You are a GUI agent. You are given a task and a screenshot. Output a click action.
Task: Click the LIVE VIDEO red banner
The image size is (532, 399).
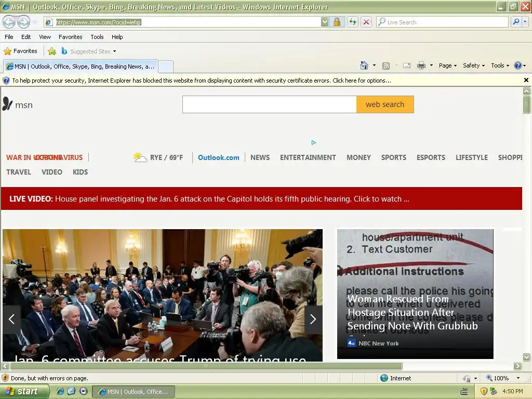(x=261, y=198)
